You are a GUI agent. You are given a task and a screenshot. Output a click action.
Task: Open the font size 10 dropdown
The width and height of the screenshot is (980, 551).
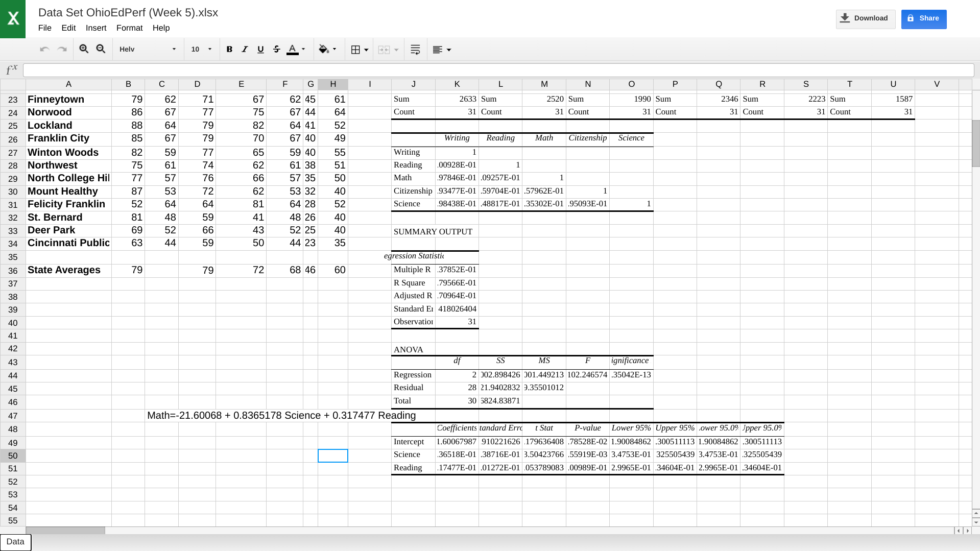point(201,50)
